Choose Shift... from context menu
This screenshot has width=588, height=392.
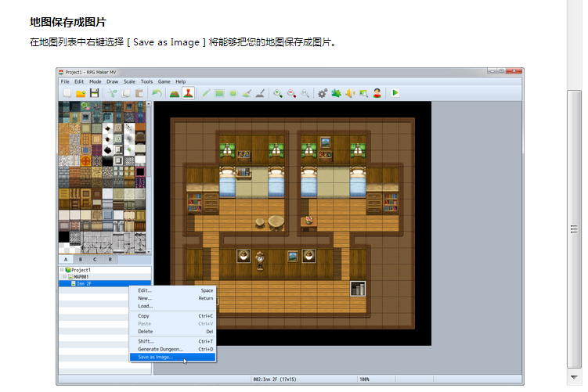pos(172,341)
